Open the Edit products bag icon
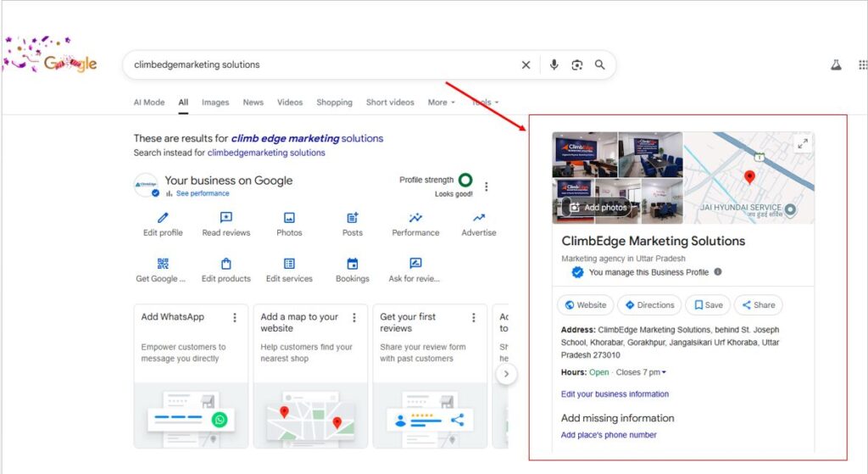The width and height of the screenshot is (868, 474). pos(225,264)
